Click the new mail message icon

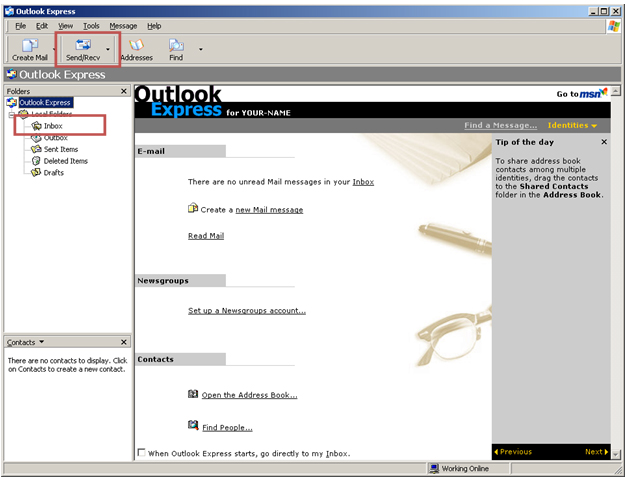(193, 208)
